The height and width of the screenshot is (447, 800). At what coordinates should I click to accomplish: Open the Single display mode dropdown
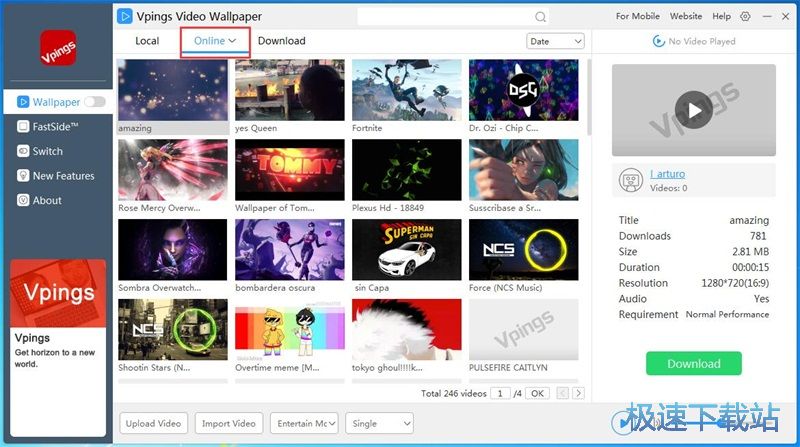coord(379,423)
